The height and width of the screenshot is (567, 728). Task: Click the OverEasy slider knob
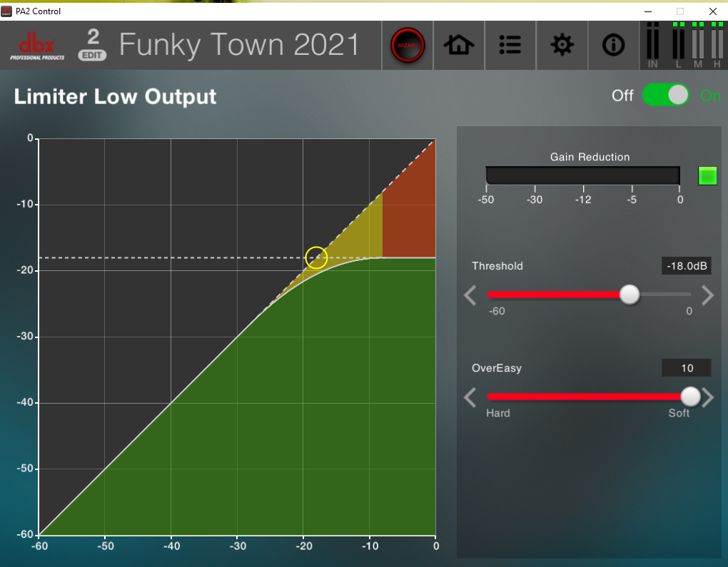(690, 396)
